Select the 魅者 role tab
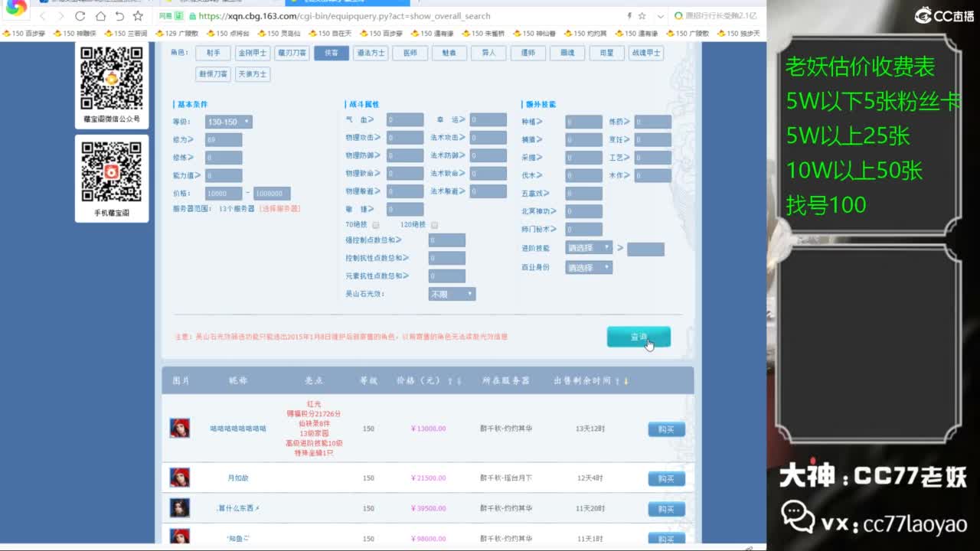 click(x=449, y=53)
